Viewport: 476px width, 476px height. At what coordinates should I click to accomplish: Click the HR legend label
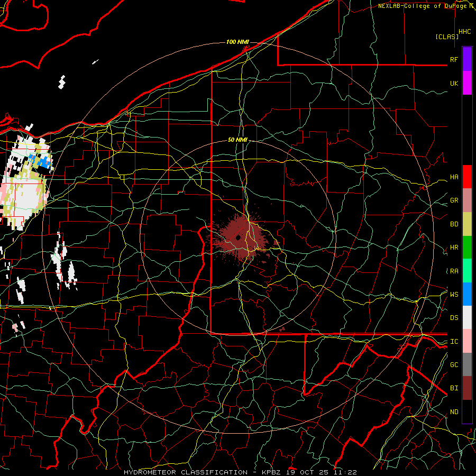[454, 248]
